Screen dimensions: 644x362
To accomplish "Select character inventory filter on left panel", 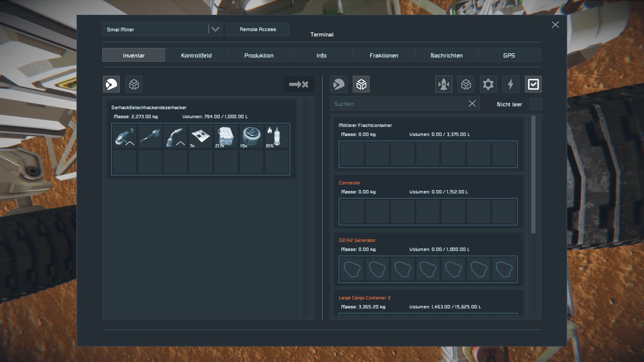I will coord(111,84).
